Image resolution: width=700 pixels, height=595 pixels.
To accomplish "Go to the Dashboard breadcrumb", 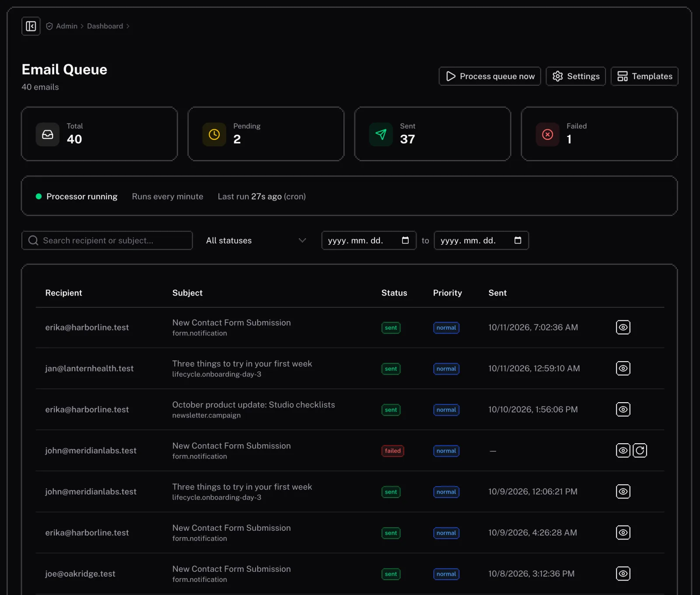I will tap(105, 26).
